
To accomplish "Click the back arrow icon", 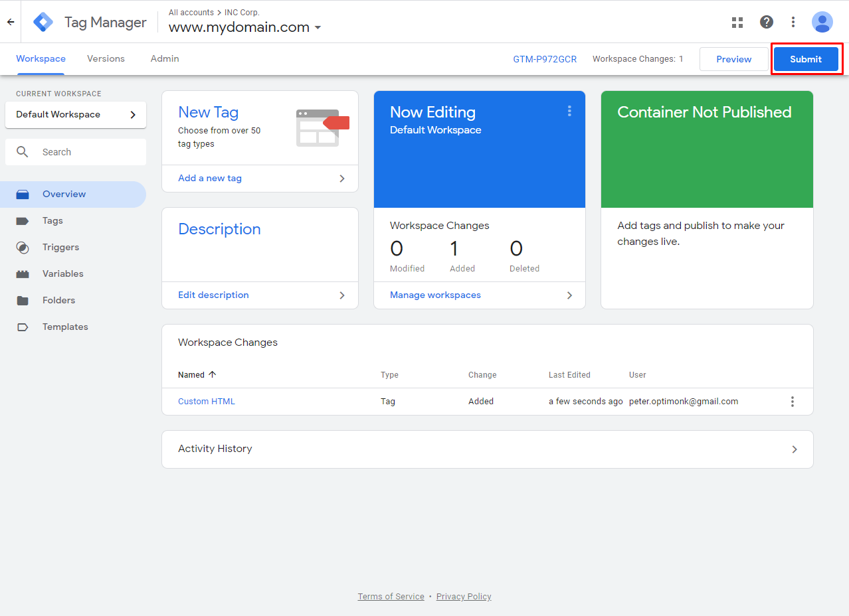I will click(11, 22).
